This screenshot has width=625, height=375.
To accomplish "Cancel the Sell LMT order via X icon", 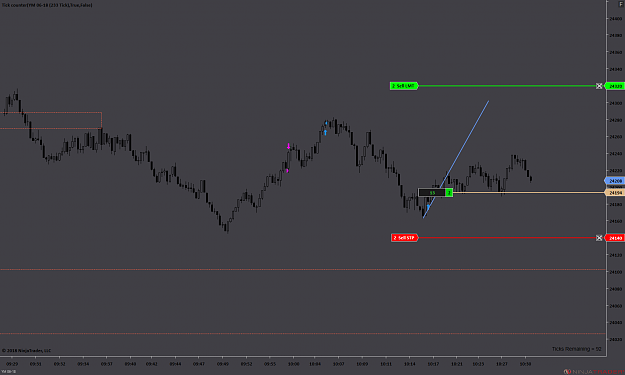I will 599,86.
